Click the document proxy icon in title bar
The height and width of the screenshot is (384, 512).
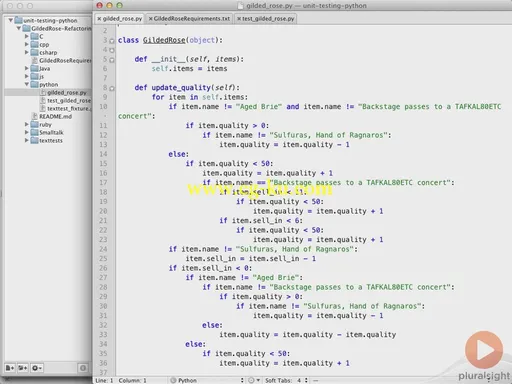pyautogui.click(x=241, y=6)
